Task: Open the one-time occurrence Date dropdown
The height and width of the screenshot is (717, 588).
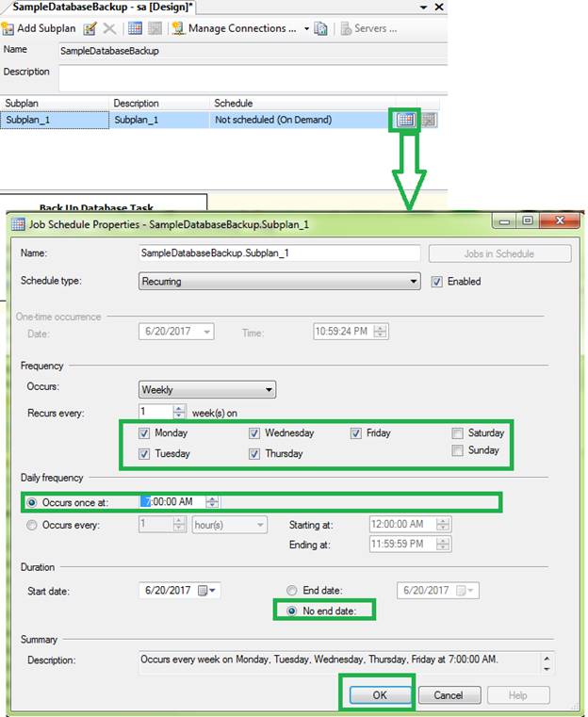Action: (x=207, y=332)
